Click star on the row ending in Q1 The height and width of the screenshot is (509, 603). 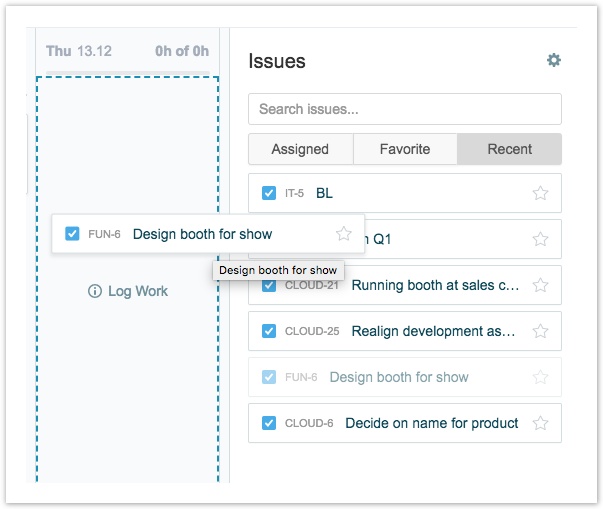pyautogui.click(x=540, y=239)
